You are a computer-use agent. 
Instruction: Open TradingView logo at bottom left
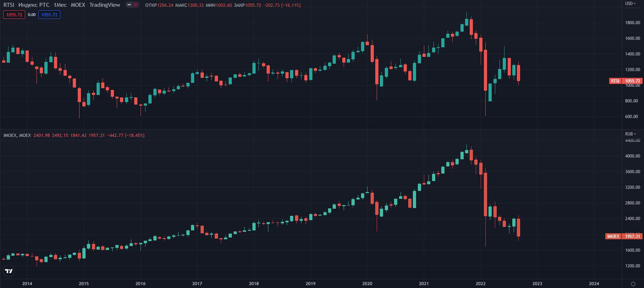9,271
